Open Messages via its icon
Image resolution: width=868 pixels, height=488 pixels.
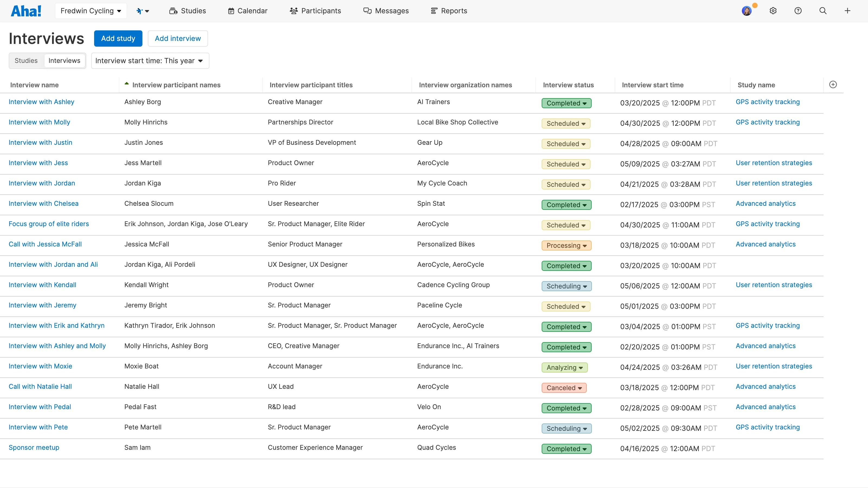tap(368, 11)
